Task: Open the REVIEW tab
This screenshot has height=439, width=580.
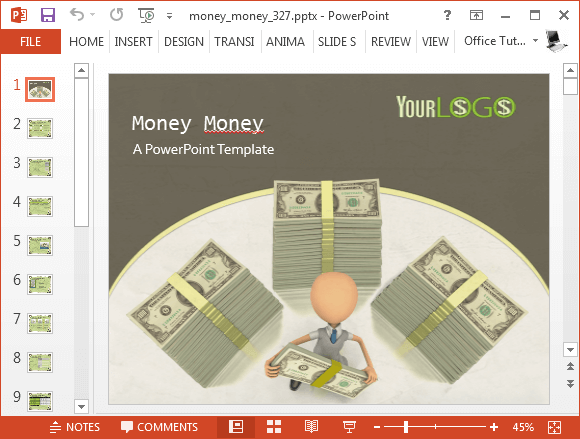Action: click(391, 41)
